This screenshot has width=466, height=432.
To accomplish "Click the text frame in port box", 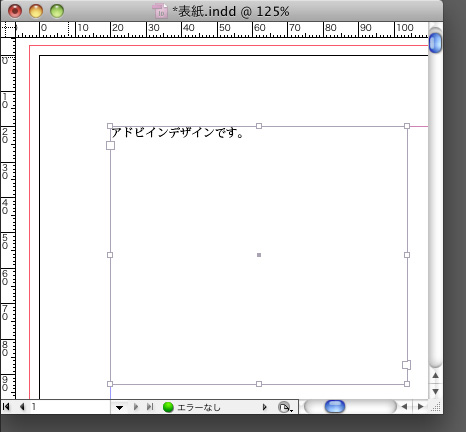I will pos(110,145).
